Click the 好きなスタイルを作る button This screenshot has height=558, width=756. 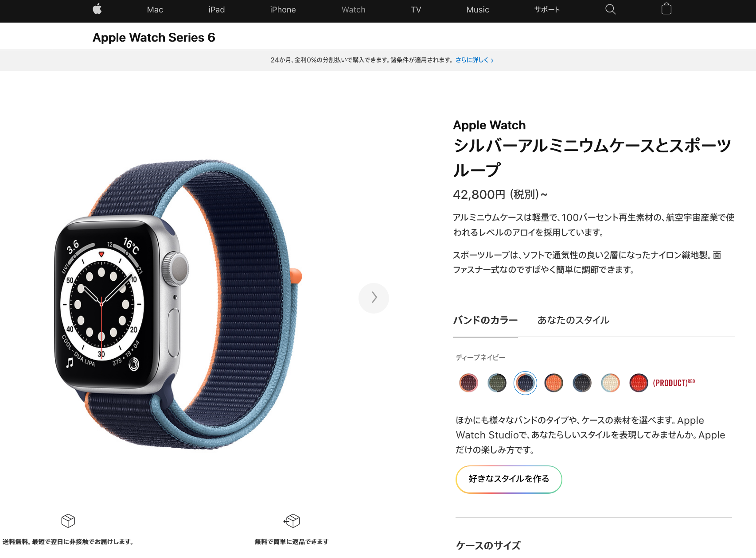509,479
